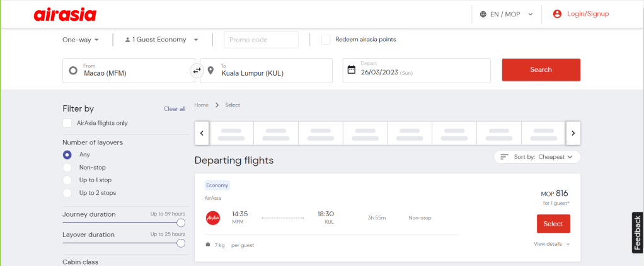Screen dimensions: 644x266
Task: Click the airasia logo
Action: (65, 14)
